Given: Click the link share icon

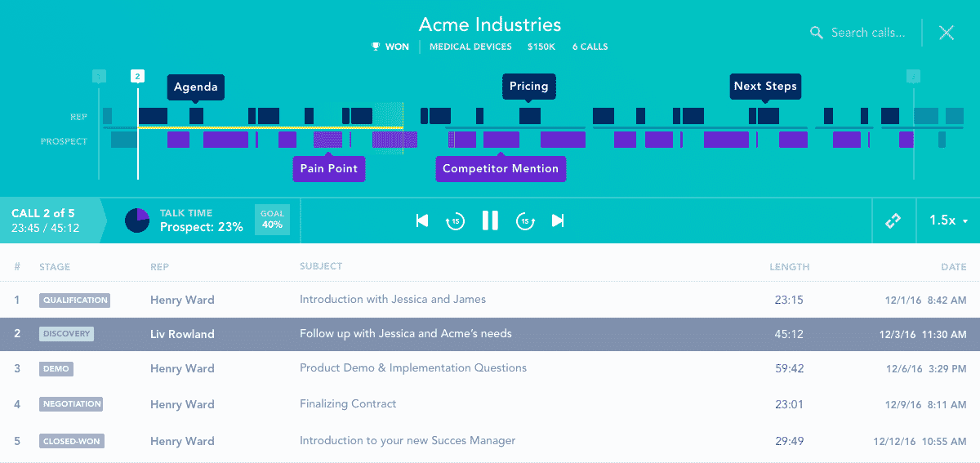Looking at the screenshot, I should click(x=893, y=221).
